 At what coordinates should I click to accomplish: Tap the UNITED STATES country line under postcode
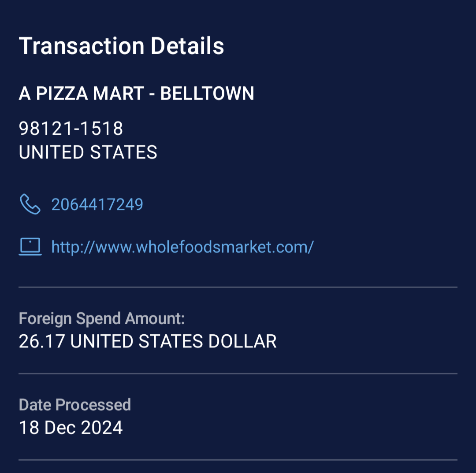pyautogui.click(x=88, y=152)
